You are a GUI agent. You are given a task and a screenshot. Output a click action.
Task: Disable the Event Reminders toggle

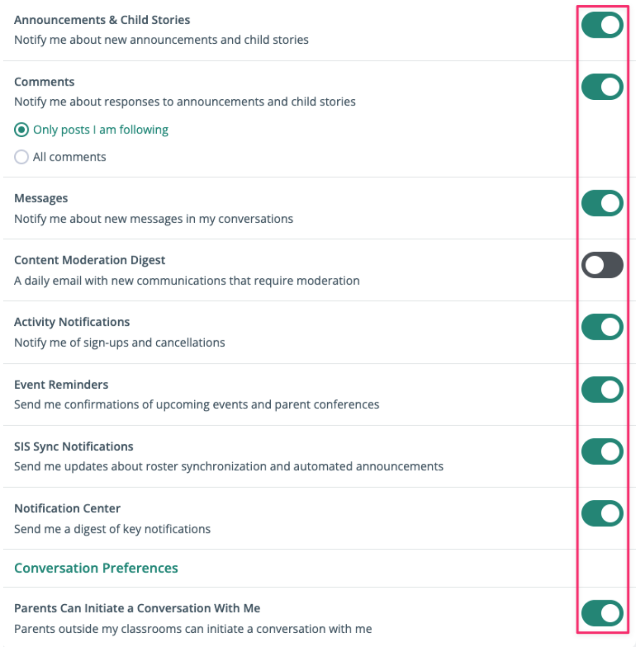[602, 390]
